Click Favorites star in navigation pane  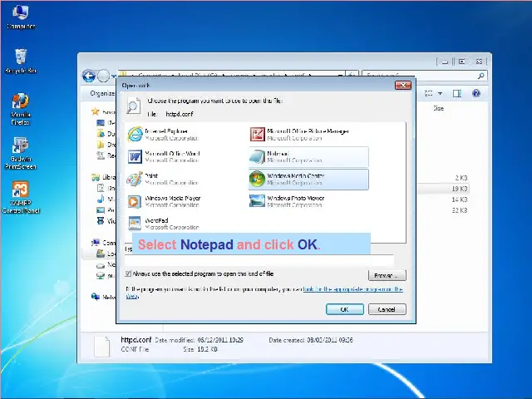(x=96, y=111)
